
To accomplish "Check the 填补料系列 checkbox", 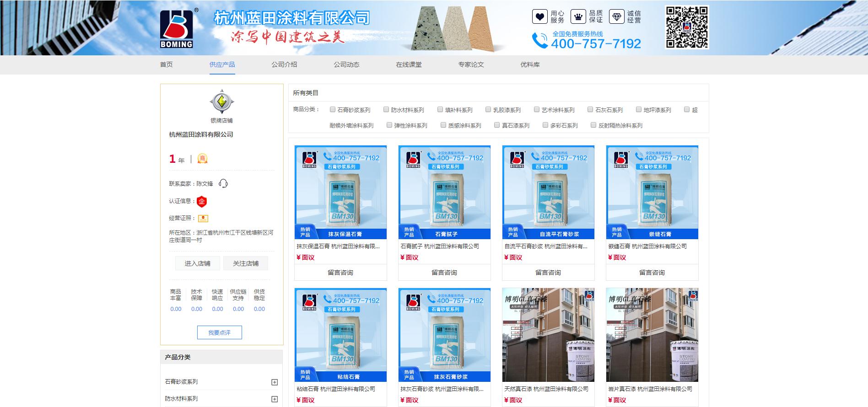I will click(440, 109).
